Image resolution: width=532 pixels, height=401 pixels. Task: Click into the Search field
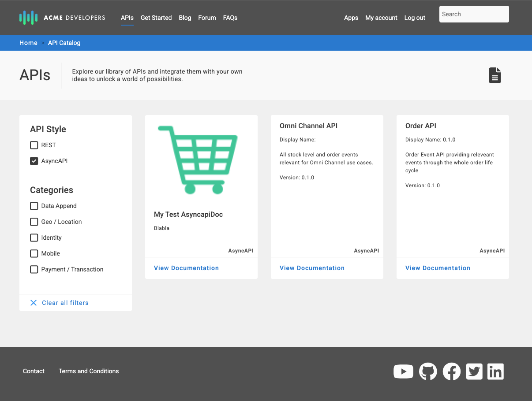click(474, 14)
